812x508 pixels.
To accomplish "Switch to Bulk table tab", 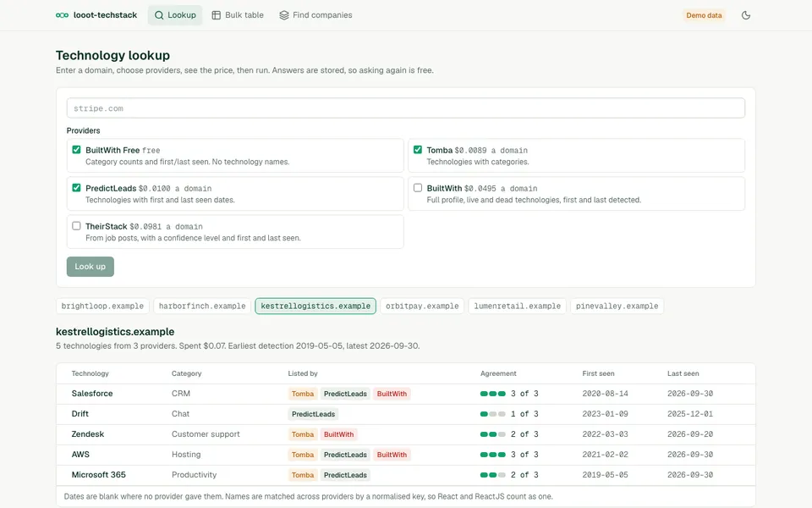I will point(238,15).
